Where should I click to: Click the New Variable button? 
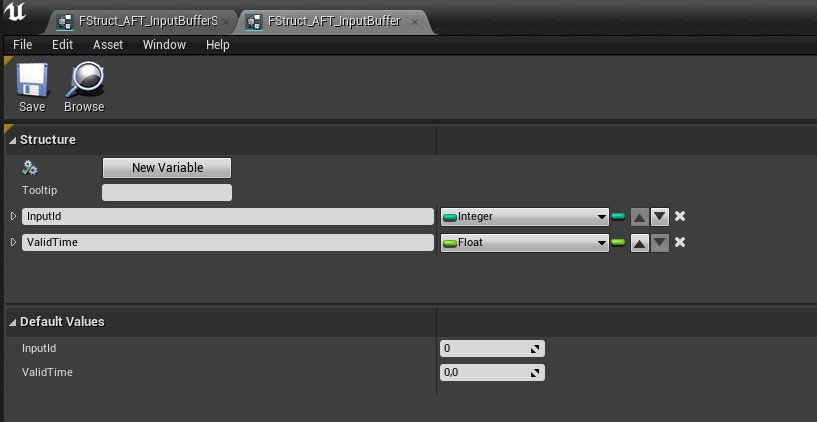coord(167,168)
